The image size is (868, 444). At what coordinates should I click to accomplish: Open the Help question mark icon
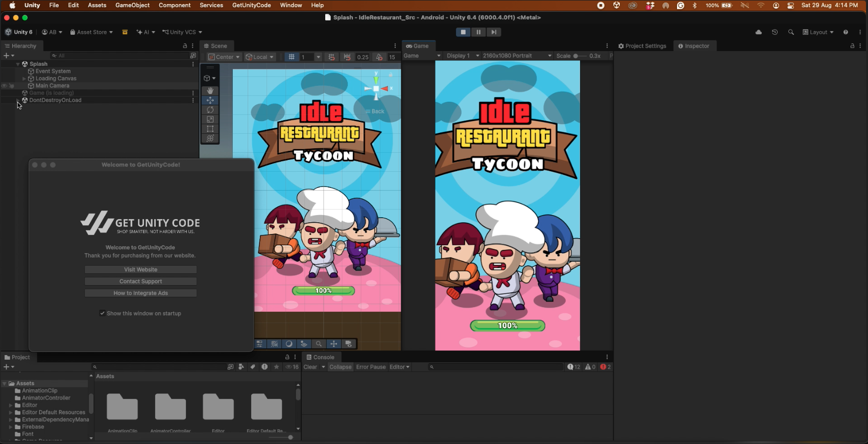(x=846, y=32)
